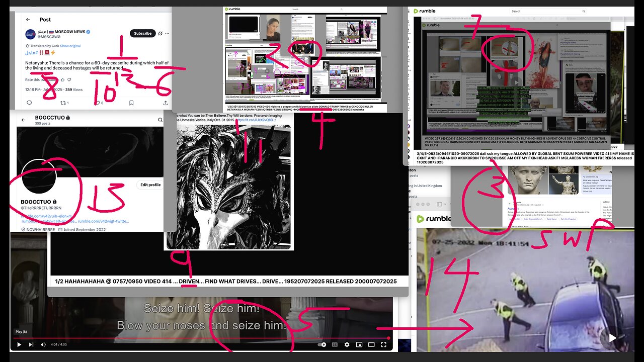
Task: Go back from the Post view
Action: pos(28,20)
